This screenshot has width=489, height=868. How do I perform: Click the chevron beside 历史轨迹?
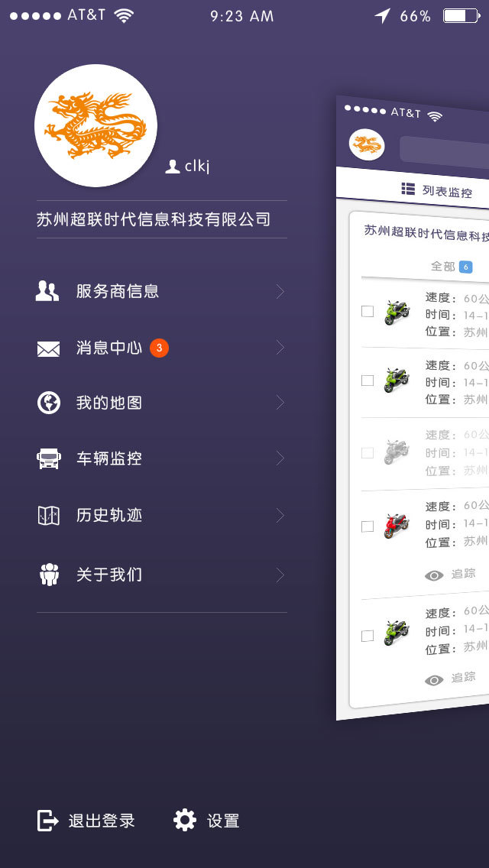[280, 516]
